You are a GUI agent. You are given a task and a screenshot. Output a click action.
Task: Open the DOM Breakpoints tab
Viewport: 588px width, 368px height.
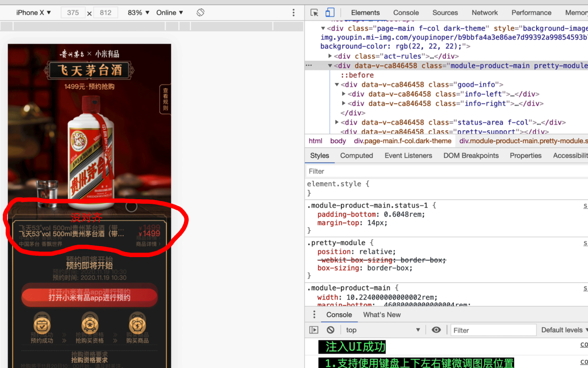click(471, 155)
